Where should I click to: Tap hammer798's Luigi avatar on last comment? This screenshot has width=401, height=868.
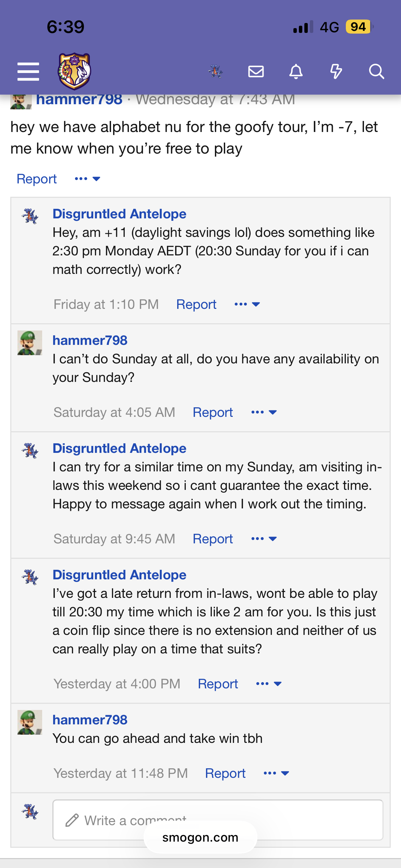(x=30, y=722)
